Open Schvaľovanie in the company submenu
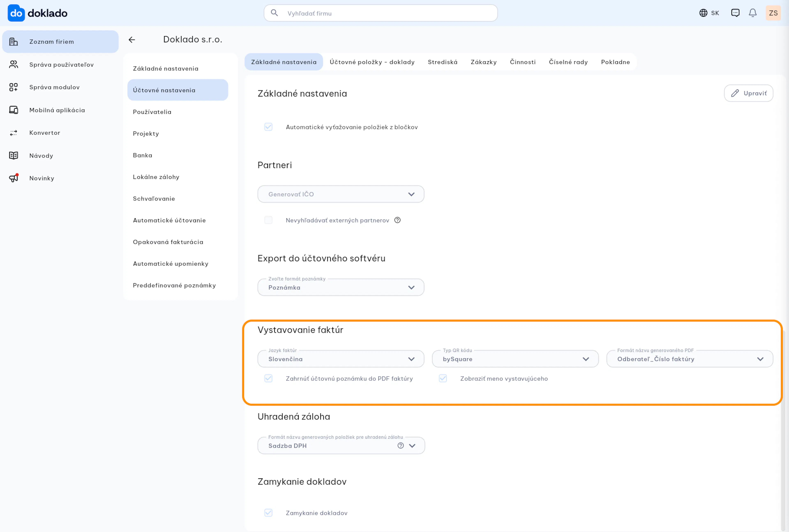This screenshot has height=532, width=789. pyautogui.click(x=178, y=198)
